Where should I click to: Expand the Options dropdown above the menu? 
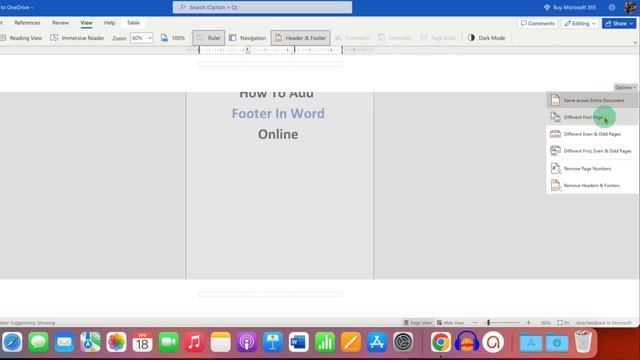pos(625,87)
